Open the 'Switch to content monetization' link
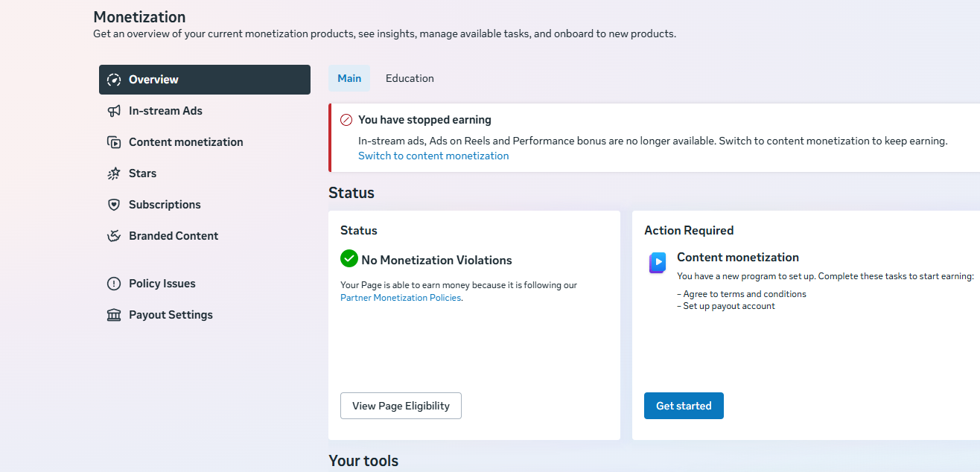Image resolution: width=980 pixels, height=472 pixels. 433,156
